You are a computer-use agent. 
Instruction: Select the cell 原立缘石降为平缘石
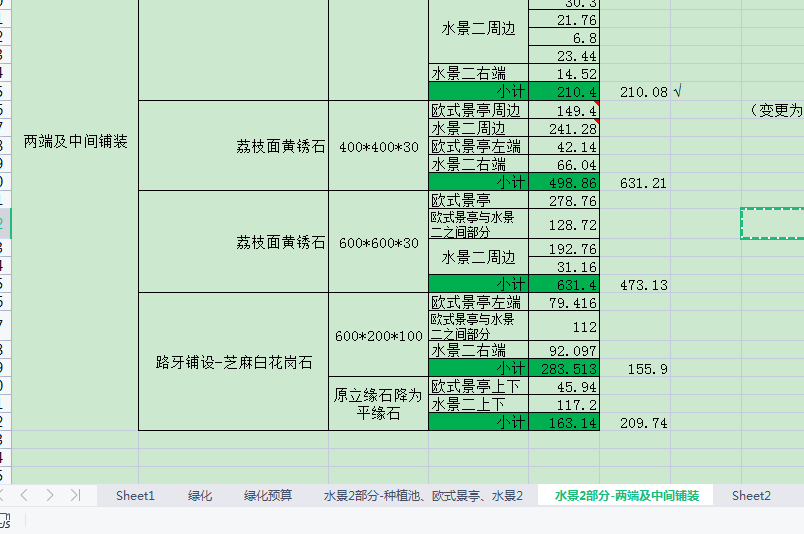coord(378,403)
